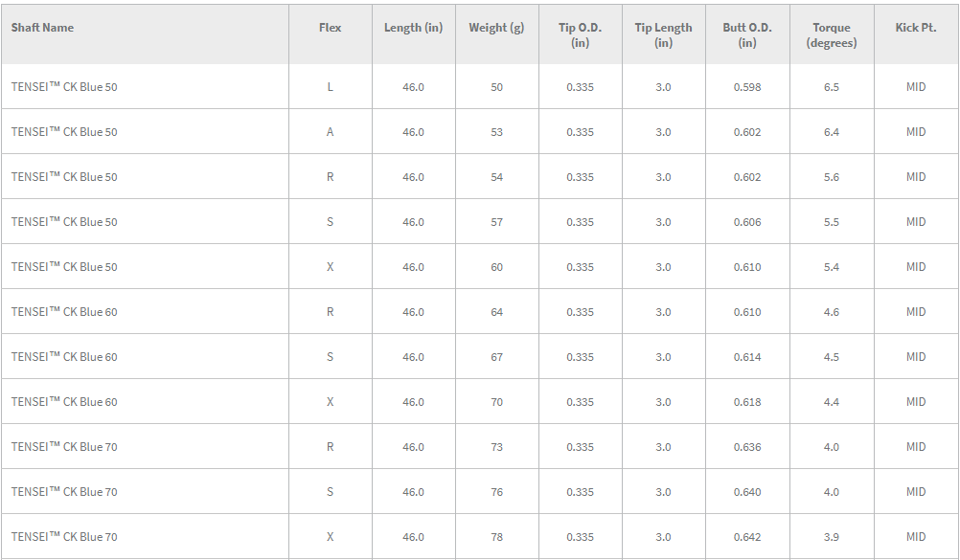Click the butt O.D. value 0.618
This screenshot has width=960, height=560.
pos(747,402)
